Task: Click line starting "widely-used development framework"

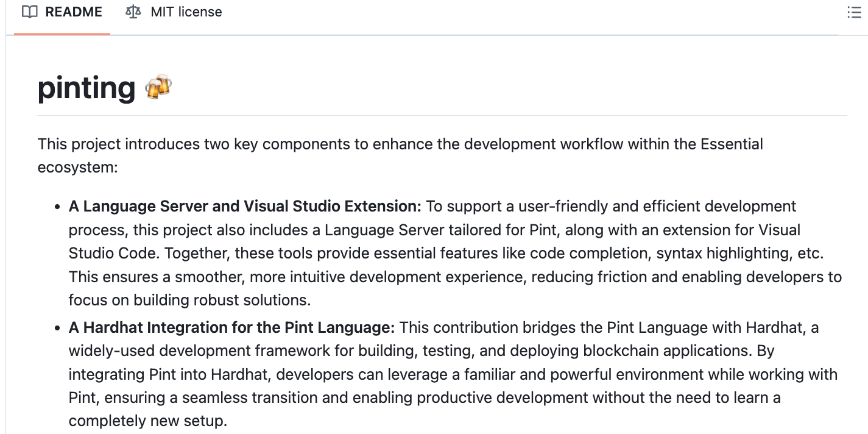Action: [422, 351]
